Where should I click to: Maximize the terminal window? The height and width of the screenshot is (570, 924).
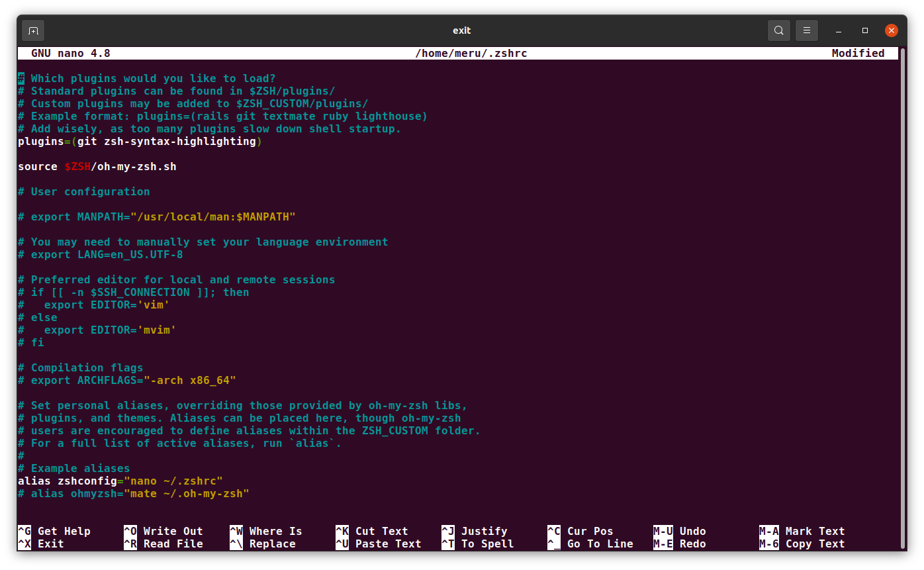(865, 30)
